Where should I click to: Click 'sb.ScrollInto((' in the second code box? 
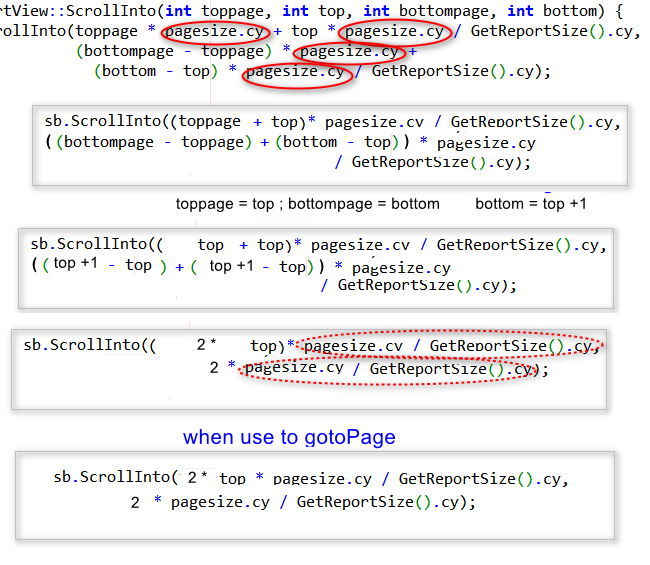point(90,245)
